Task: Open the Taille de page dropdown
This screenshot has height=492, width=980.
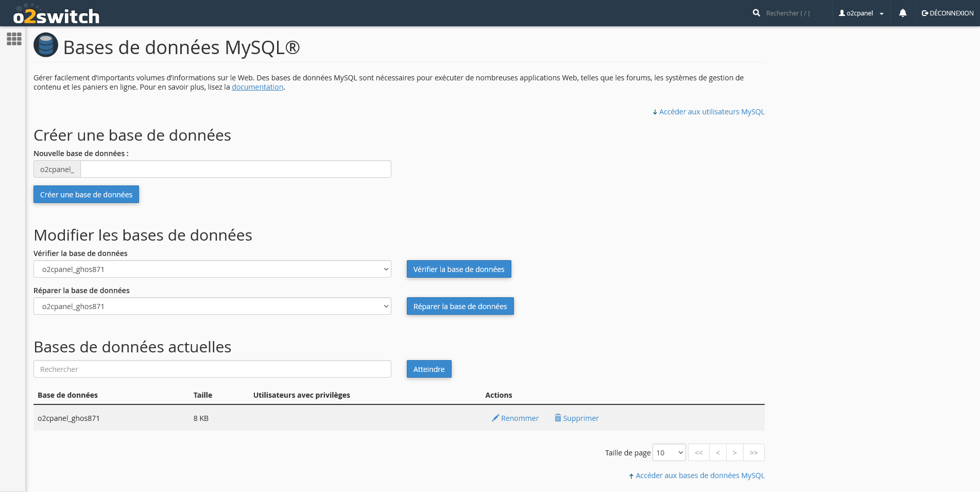Action: [x=668, y=452]
